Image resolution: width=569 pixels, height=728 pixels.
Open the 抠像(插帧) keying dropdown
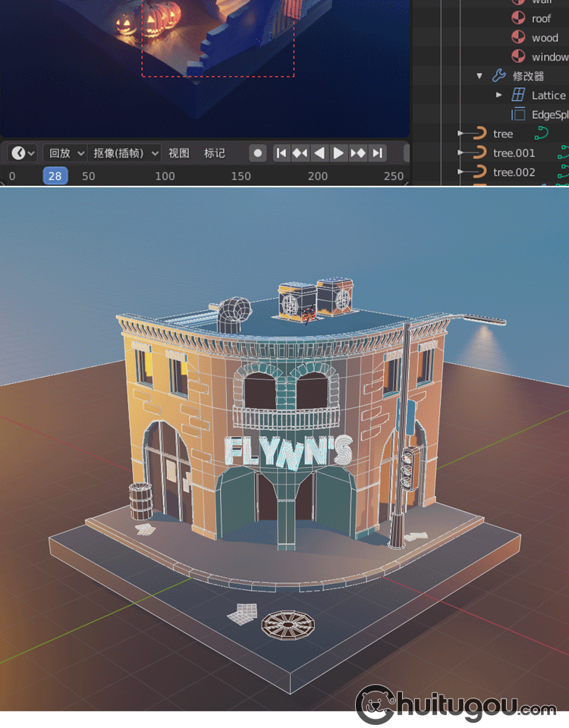(x=125, y=153)
